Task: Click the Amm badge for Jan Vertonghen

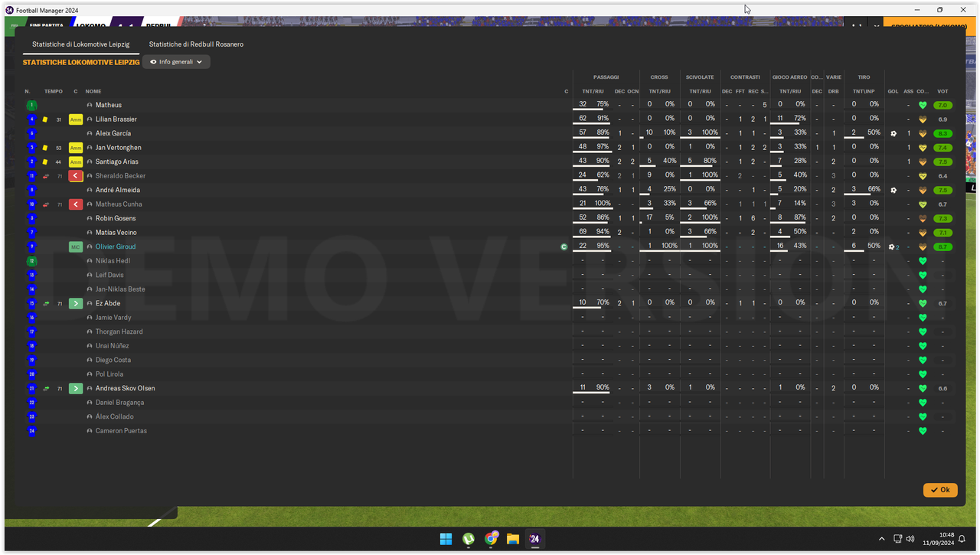Action: pos(76,148)
